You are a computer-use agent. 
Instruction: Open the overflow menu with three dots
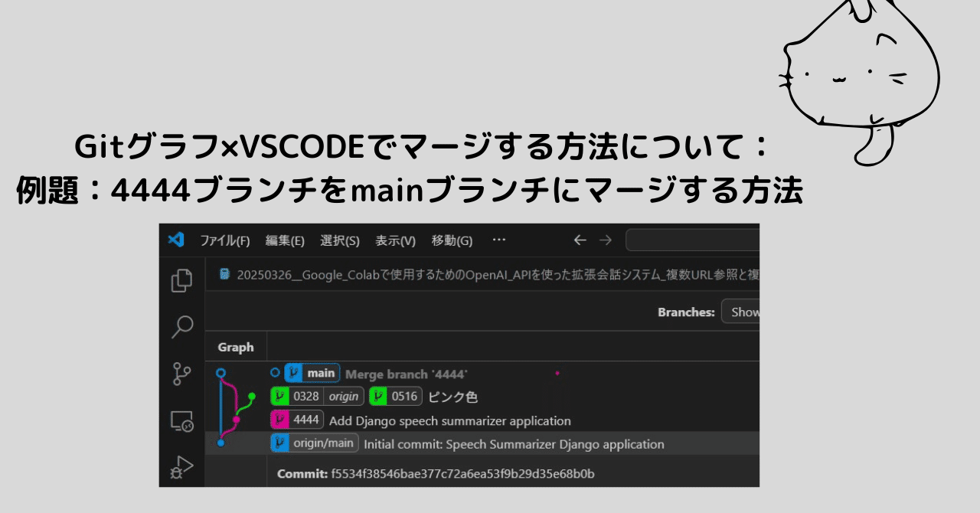[499, 240]
